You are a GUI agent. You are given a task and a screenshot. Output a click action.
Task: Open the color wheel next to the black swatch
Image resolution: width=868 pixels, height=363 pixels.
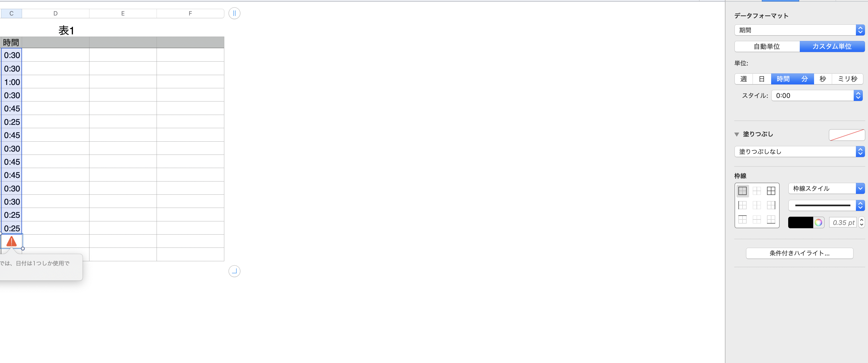(818, 222)
